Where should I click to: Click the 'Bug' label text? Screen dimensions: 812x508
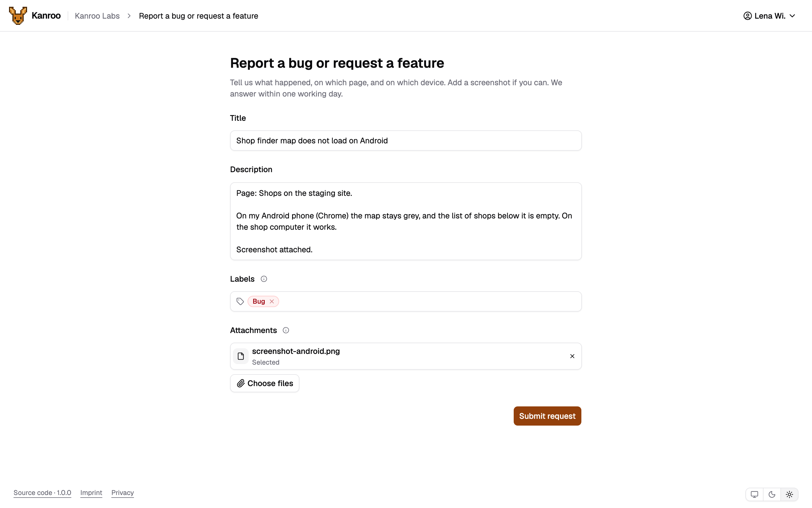coord(259,301)
